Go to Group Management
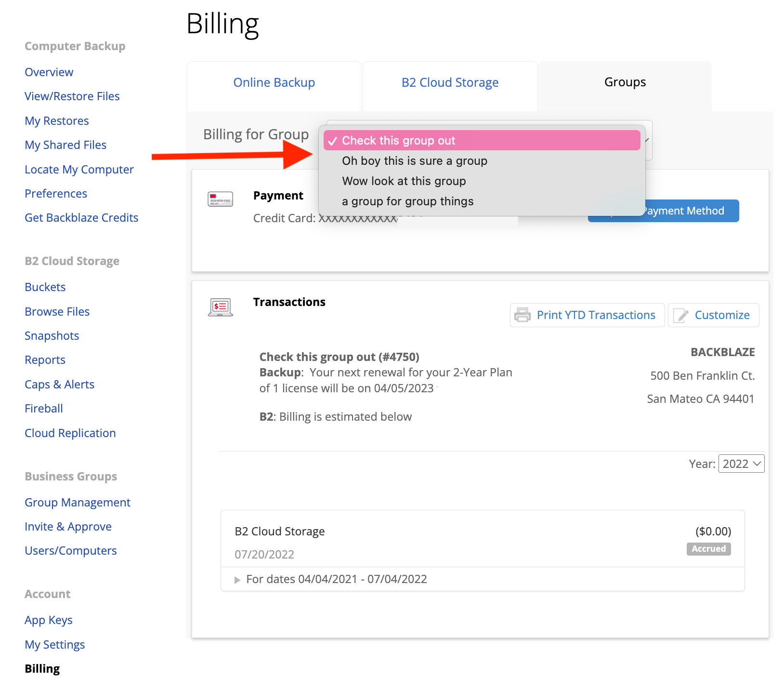Image resolution: width=784 pixels, height=691 pixels. pos(78,503)
